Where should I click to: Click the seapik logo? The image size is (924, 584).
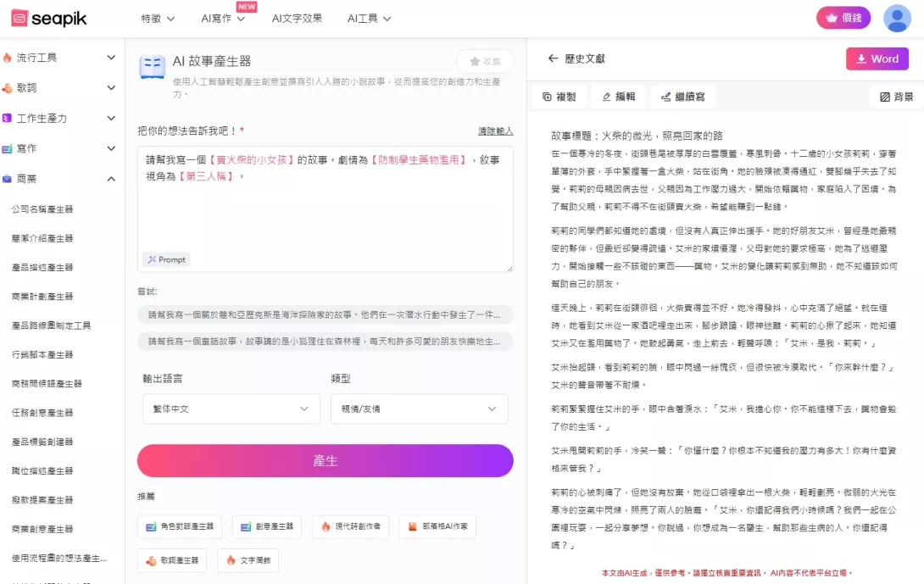(49, 18)
